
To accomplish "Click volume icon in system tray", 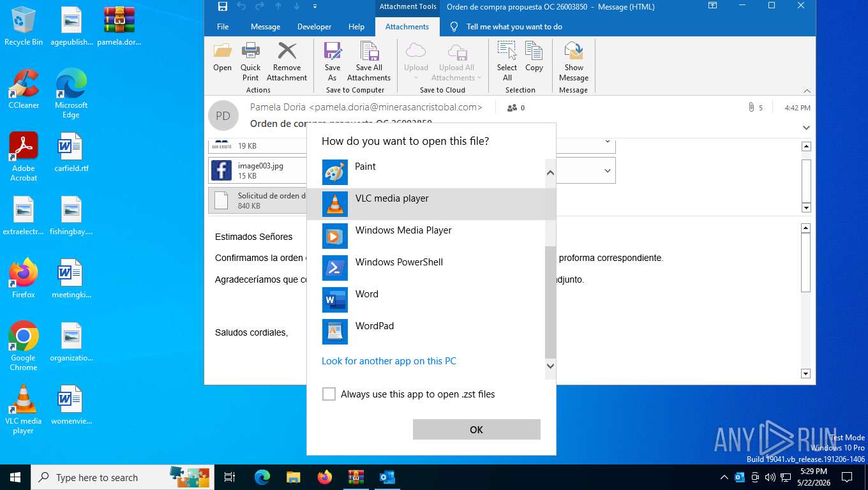I will pos(770,477).
